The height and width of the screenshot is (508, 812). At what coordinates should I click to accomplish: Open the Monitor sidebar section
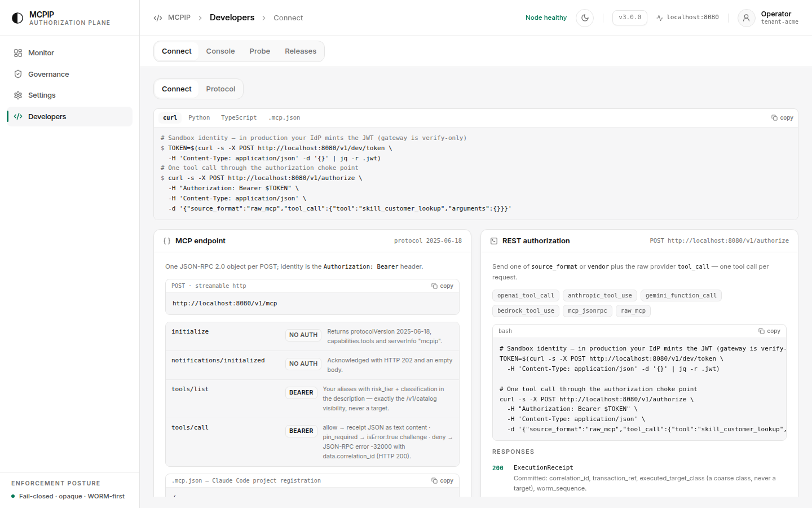(69, 53)
